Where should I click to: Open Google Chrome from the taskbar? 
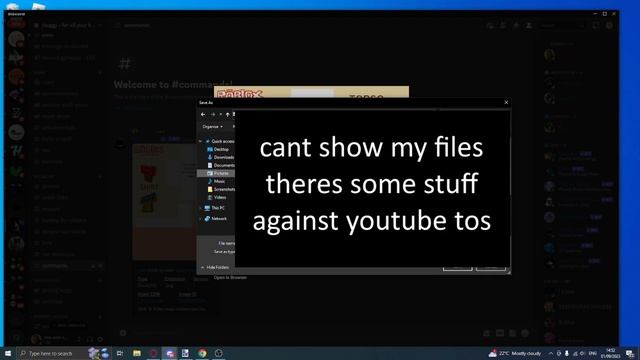click(202, 353)
